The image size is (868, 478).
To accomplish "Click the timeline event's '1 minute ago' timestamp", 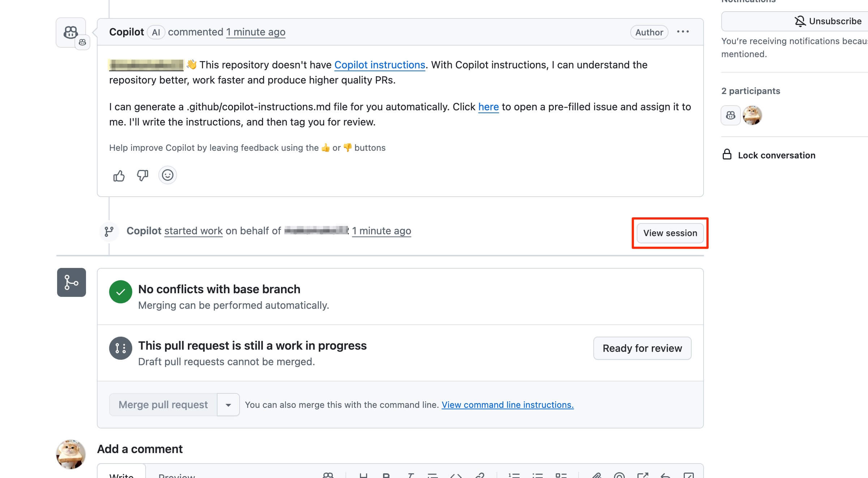I will [381, 231].
